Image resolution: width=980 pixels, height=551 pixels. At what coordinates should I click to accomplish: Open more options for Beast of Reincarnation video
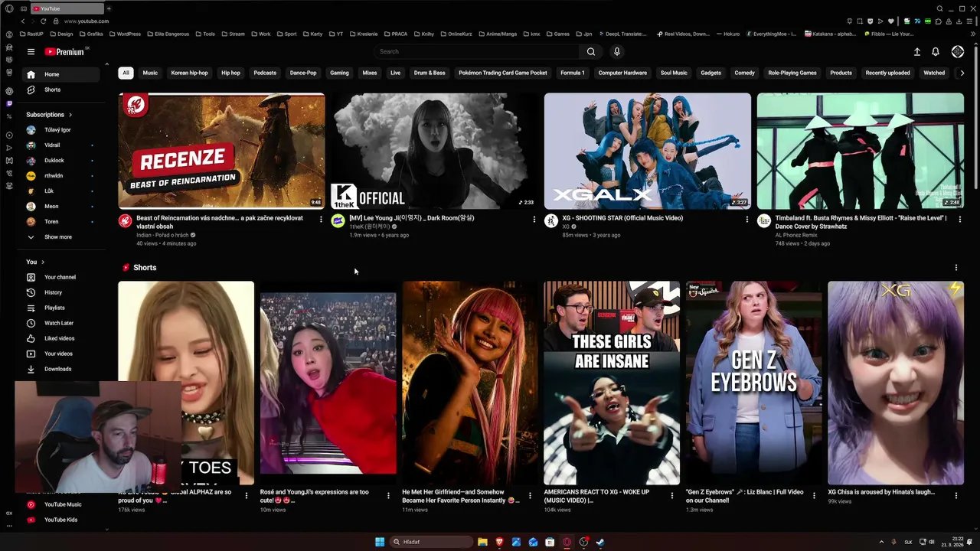(x=321, y=220)
